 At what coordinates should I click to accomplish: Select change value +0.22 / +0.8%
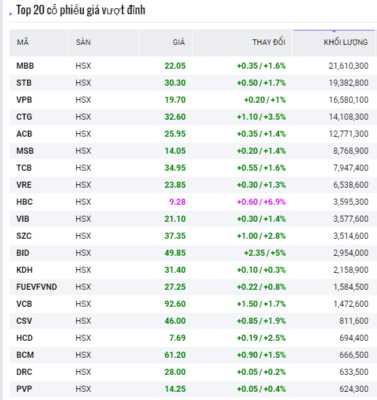(x=261, y=287)
